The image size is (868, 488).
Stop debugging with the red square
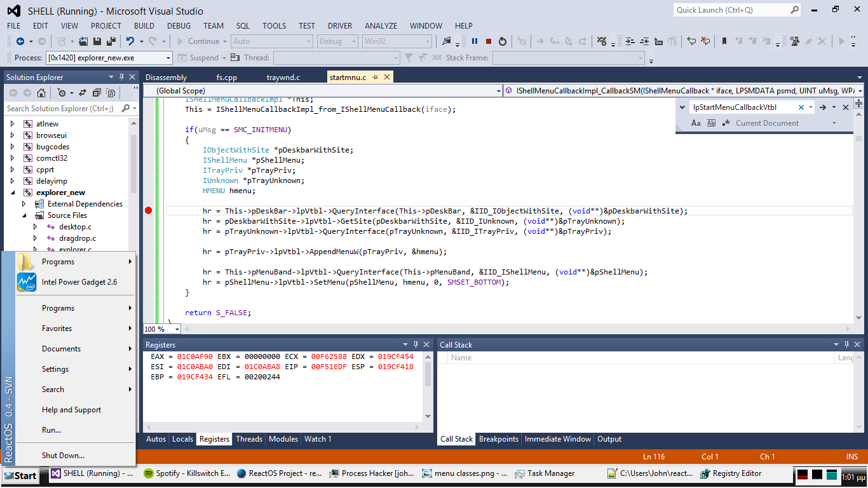(489, 41)
